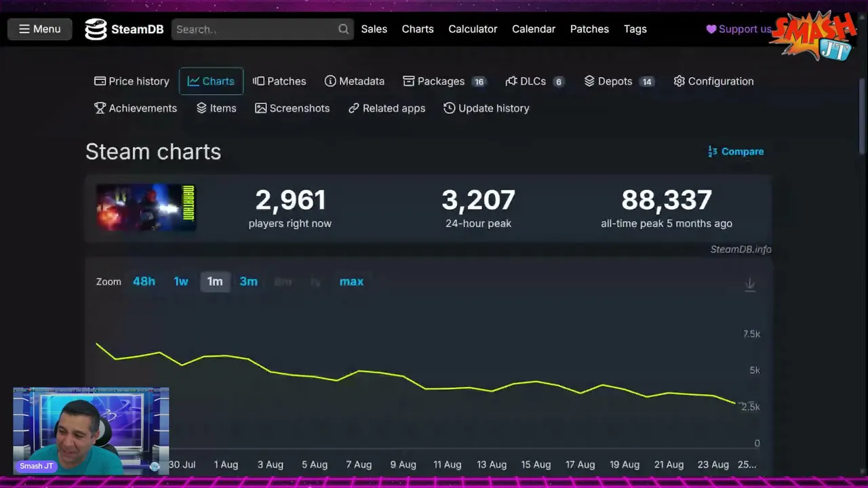Click the 5k y-axis label

pyautogui.click(x=755, y=370)
